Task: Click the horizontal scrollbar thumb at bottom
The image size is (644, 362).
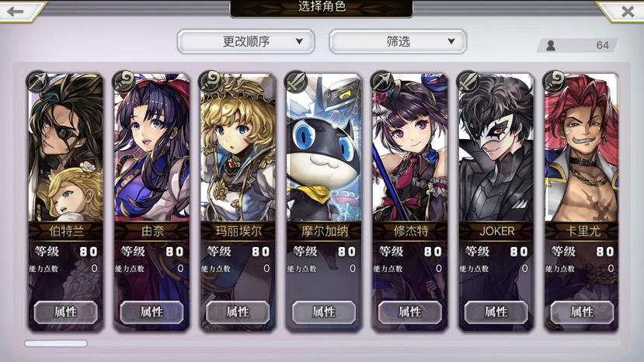Action: pyautogui.click(x=56, y=343)
